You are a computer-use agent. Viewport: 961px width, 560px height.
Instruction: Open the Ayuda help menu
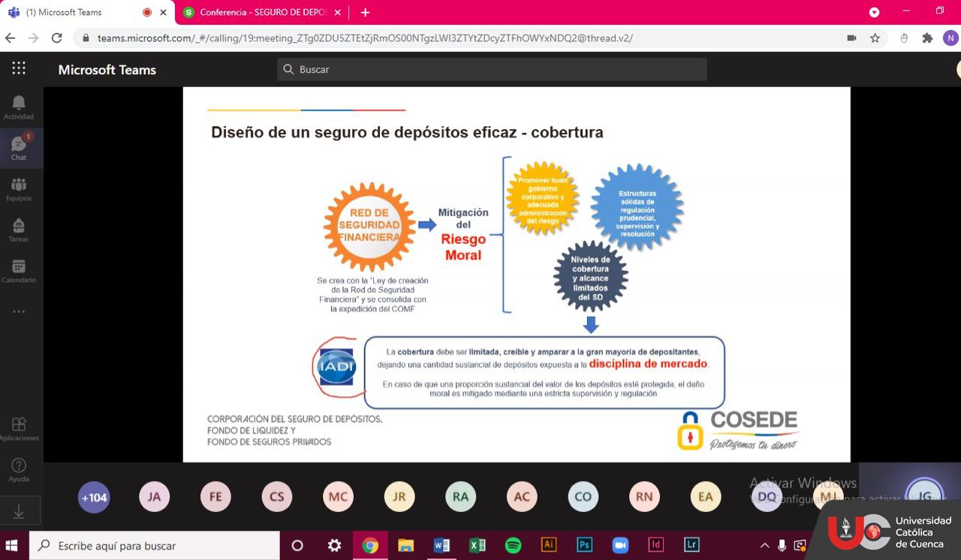click(19, 470)
